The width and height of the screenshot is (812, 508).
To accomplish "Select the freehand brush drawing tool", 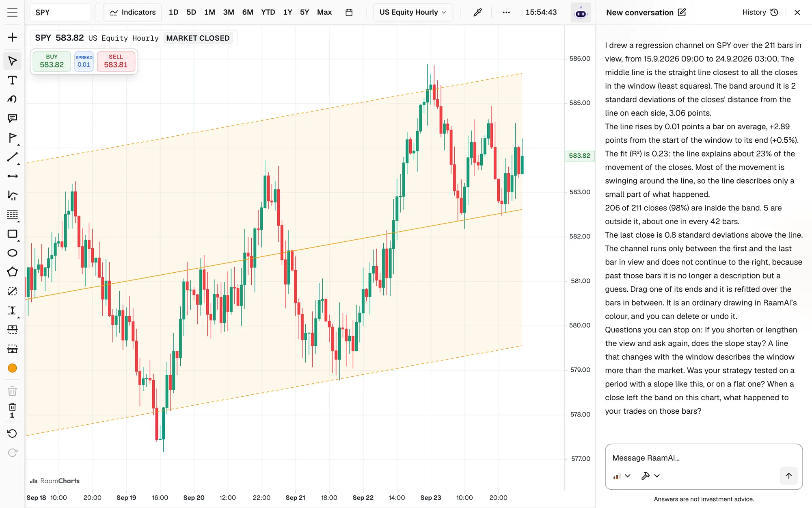I will (x=12, y=99).
